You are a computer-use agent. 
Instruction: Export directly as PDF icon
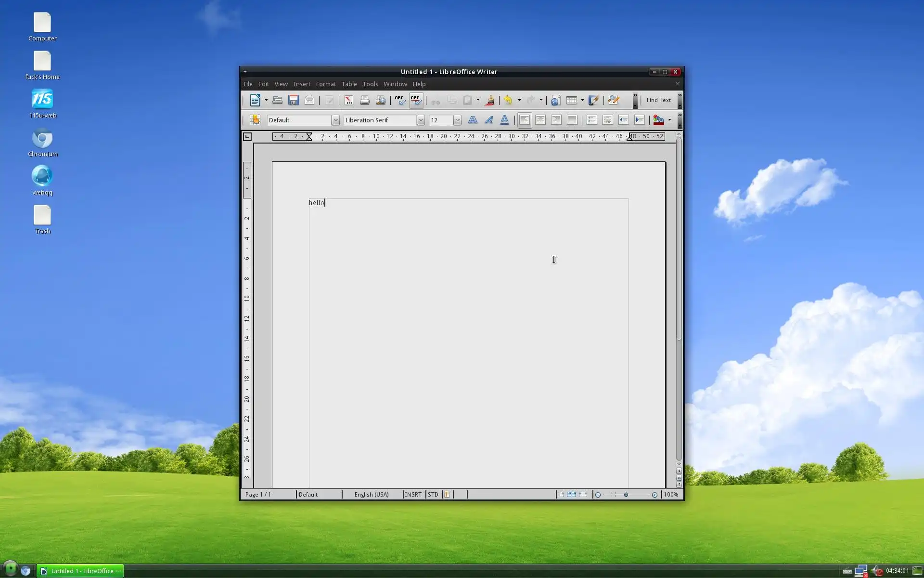(348, 100)
